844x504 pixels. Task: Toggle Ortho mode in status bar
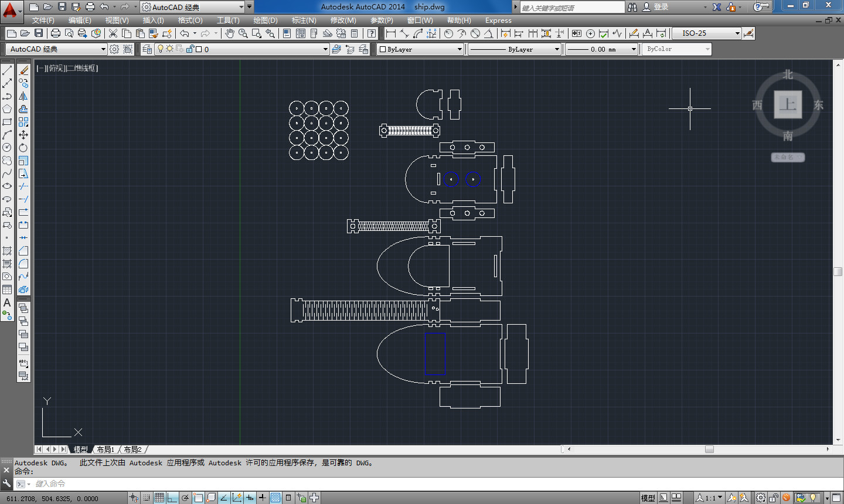[x=172, y=498]
